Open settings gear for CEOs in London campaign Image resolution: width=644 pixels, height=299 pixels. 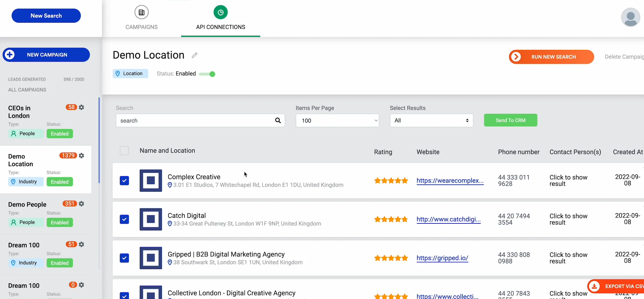point(81,107)
